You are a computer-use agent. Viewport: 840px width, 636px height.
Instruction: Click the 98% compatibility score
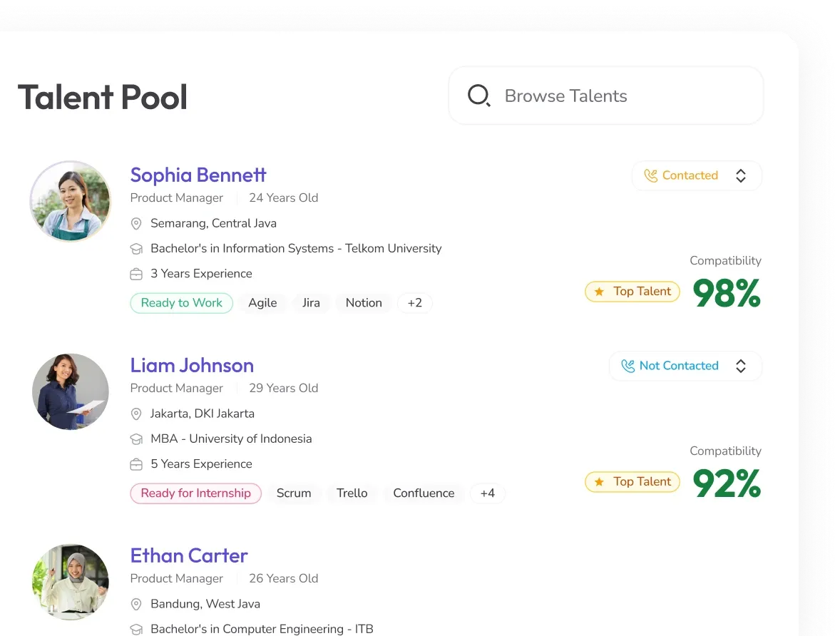pos(727,293)
